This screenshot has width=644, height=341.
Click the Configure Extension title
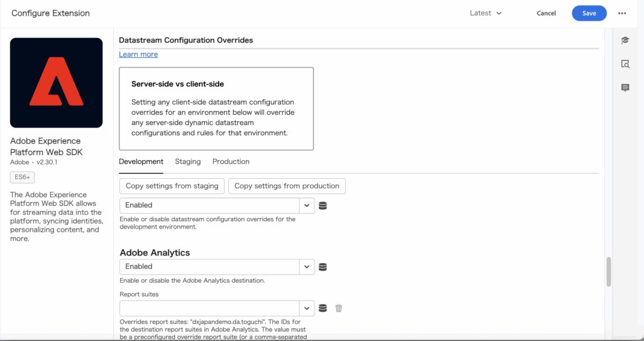coord(50,13)
